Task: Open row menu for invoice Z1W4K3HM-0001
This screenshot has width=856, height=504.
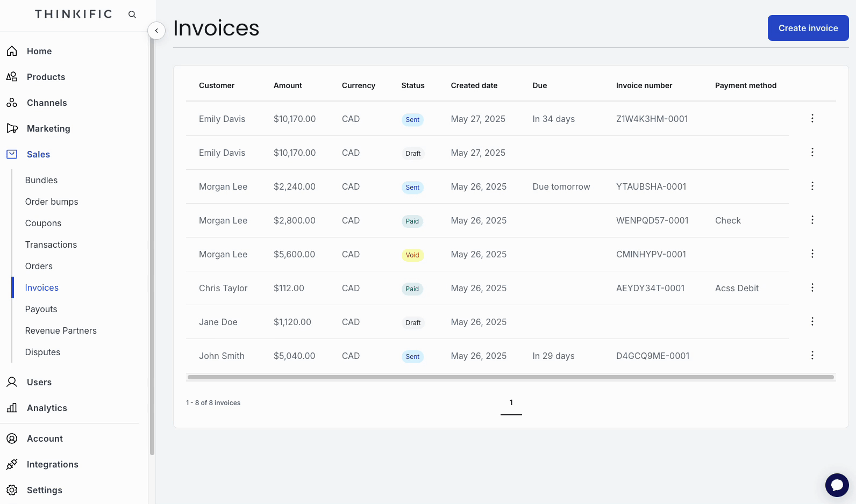Action: [812, 118]
